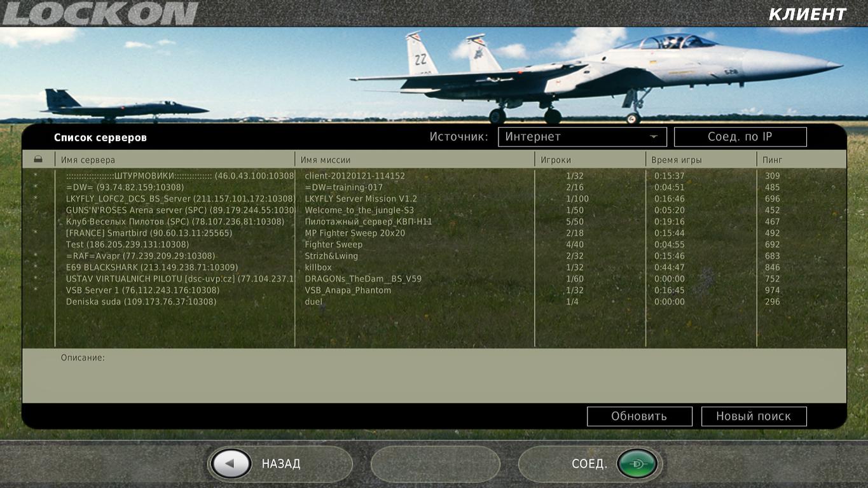868x488 pixels.
Task: Click the Соед. по IP button
Action: [740, 137]
